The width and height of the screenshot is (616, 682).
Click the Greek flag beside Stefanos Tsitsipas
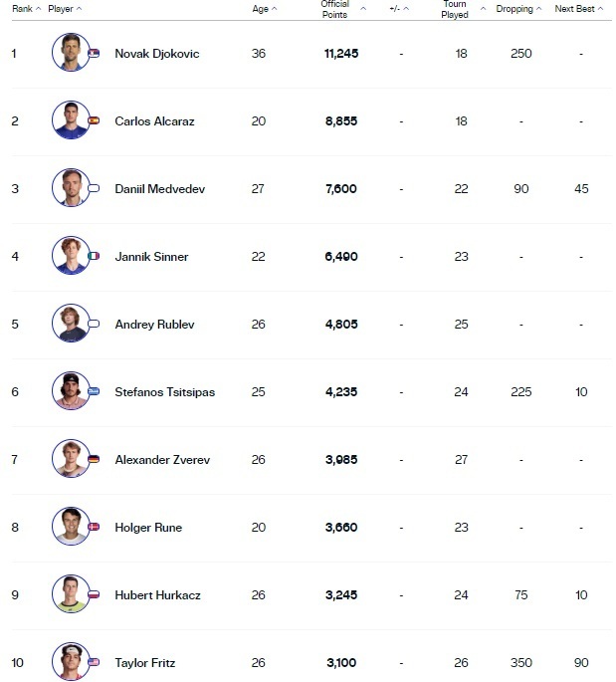click(95, 391)
